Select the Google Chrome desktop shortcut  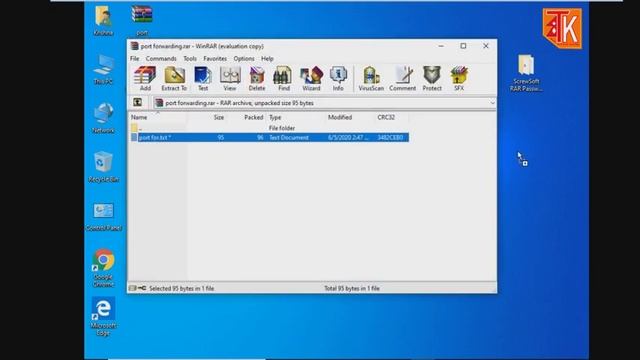(x=103, y=268)
